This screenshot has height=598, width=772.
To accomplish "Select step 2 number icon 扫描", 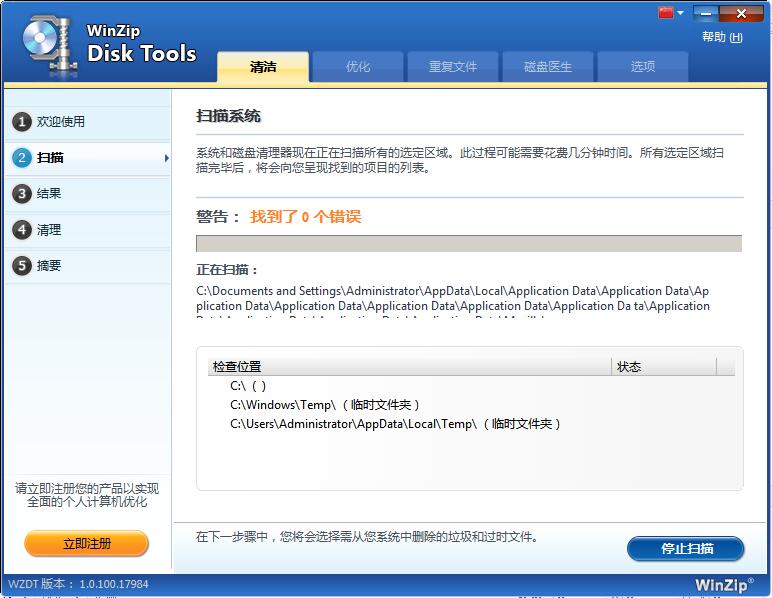I will click(x=22, y=157).
